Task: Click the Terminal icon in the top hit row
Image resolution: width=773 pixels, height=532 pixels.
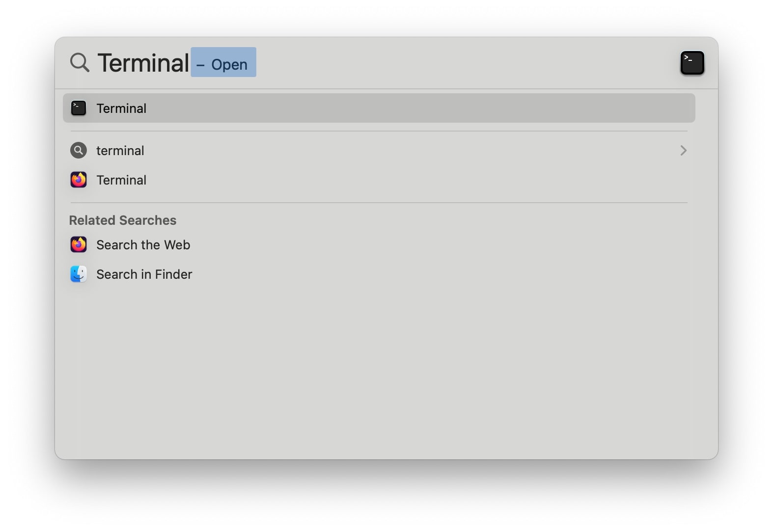Action: (x=79, y=108)
